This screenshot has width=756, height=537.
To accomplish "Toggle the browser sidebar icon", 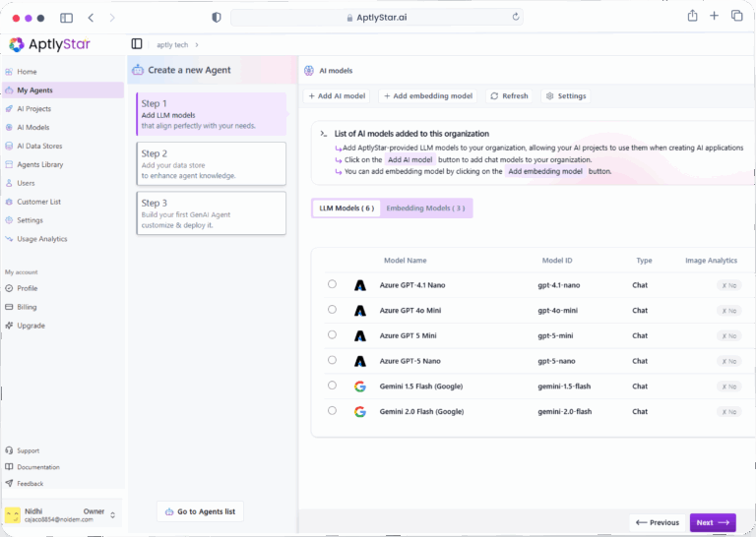I will click(67, 18).
